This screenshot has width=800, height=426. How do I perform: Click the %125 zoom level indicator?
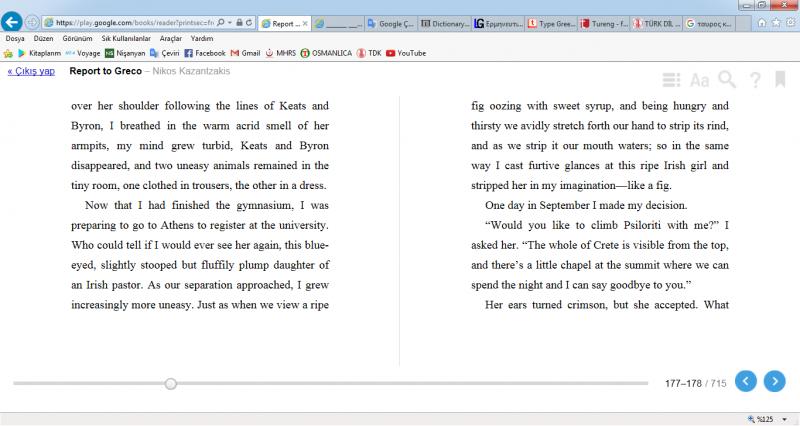(764, 419)
